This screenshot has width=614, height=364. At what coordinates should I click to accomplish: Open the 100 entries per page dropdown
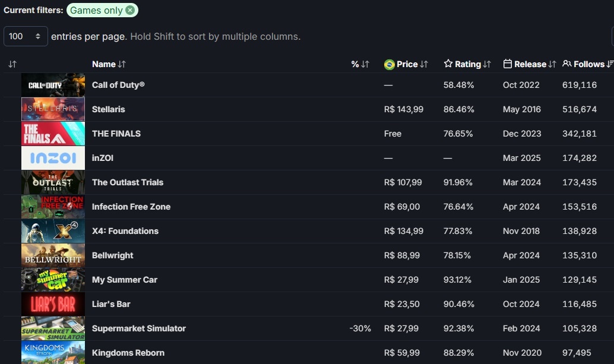point(26,36)
